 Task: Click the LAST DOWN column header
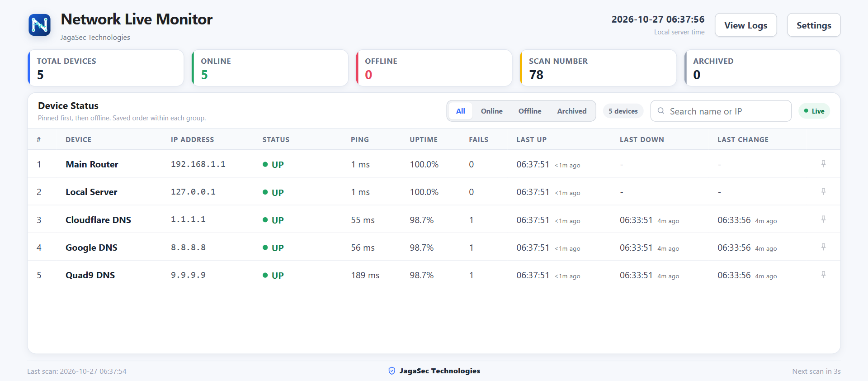tap(642, 140)
